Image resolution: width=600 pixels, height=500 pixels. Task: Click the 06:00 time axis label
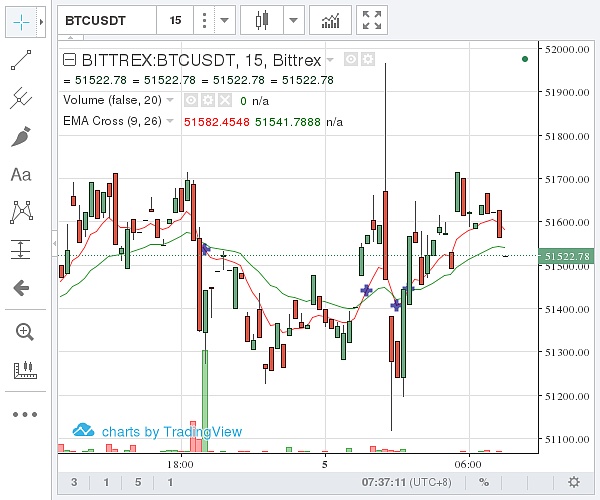pos(468,464)
